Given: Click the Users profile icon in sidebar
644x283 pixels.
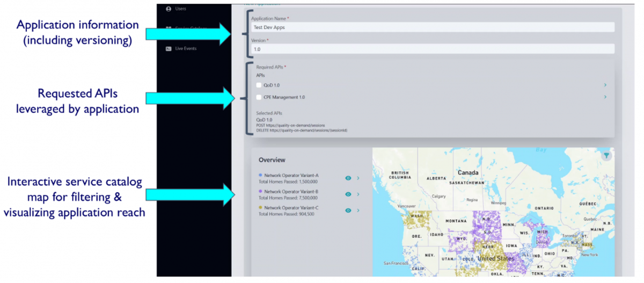Looking at the screenshot, I should [169, 9].
